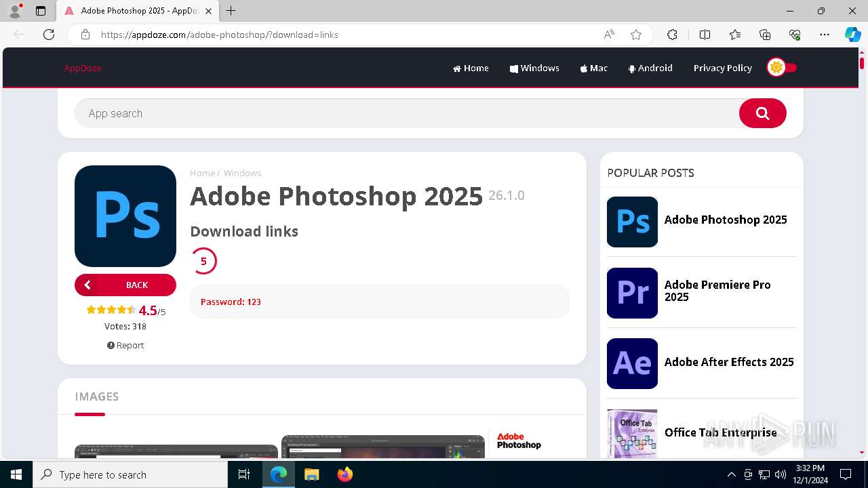Open the Privacy Policy page
This screenshot has height=488, width=868.
tap(722, 68)
